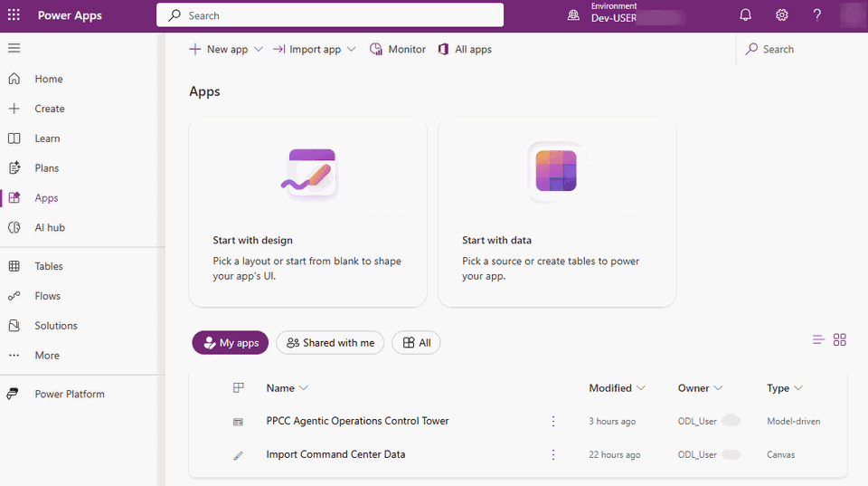The height and width of the screenshot is (486, 868).
Task: Click the Tables grid icon
Action: click(x=14, y=266)
